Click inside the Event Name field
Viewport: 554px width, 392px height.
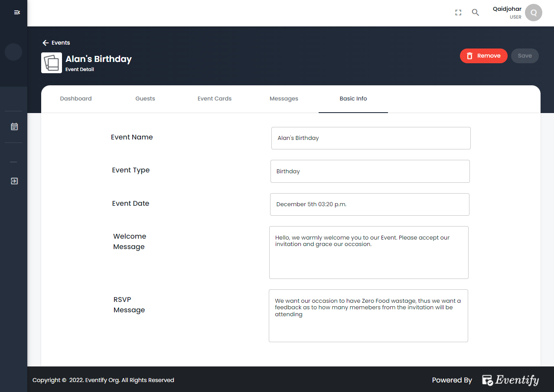(371, 138)
